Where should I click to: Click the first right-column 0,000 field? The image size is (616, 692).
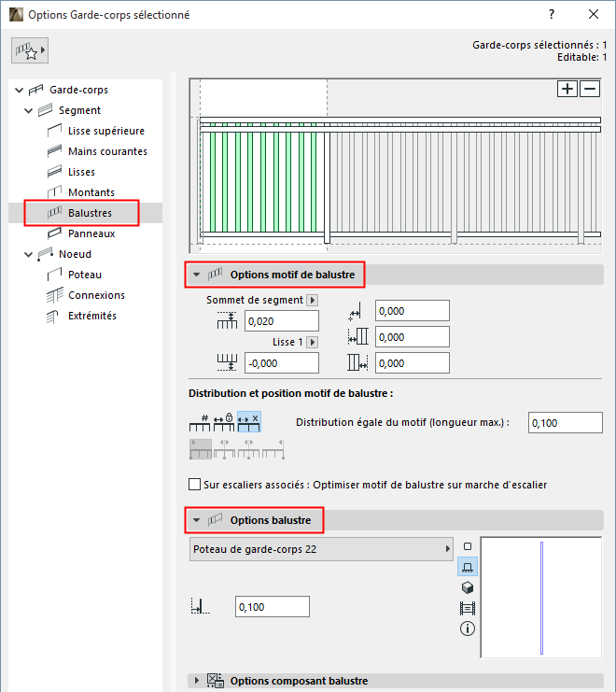[413, 311]
